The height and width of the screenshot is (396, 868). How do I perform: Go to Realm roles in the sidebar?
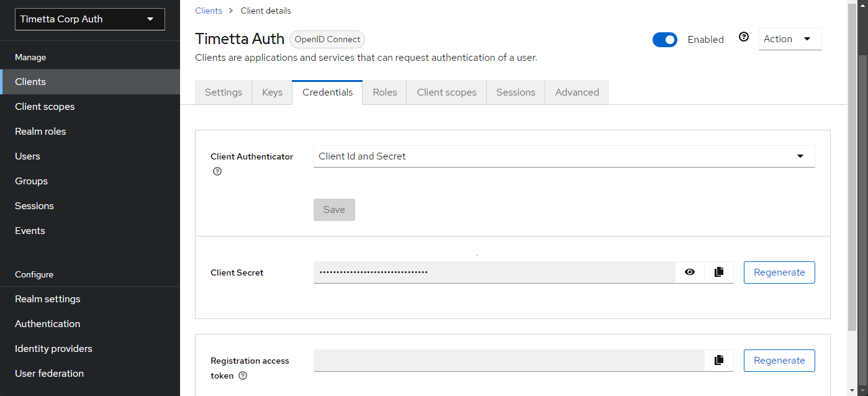tap(90, 132)
